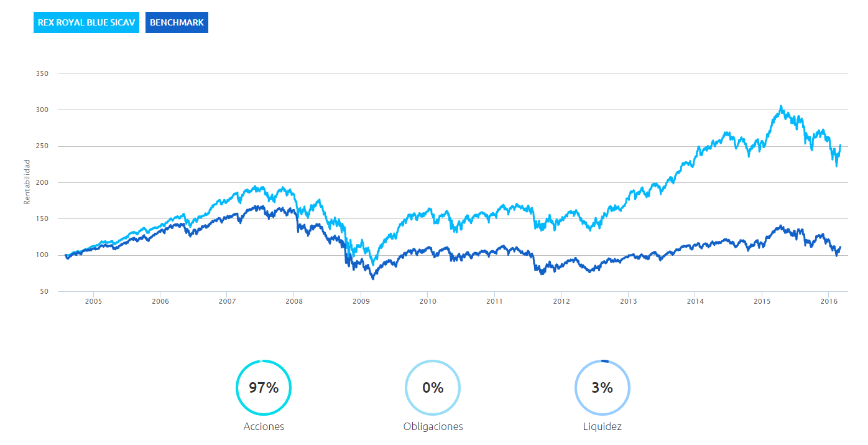Click the 2008 year axis label
The width and height of the screenshot is (868, 445).
click(294, 302)
